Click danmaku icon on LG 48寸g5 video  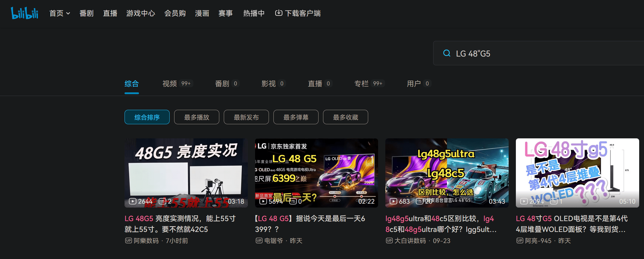(554, 201)
